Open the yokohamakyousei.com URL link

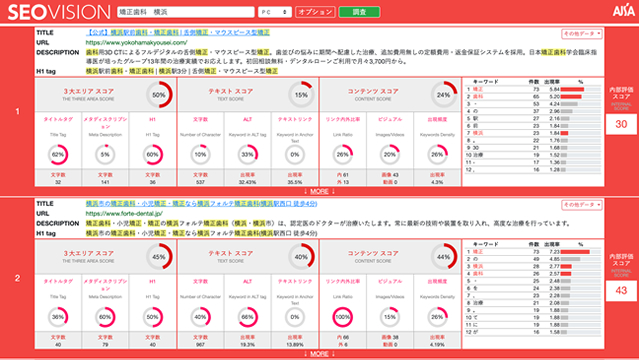click(x=136, y=42)
